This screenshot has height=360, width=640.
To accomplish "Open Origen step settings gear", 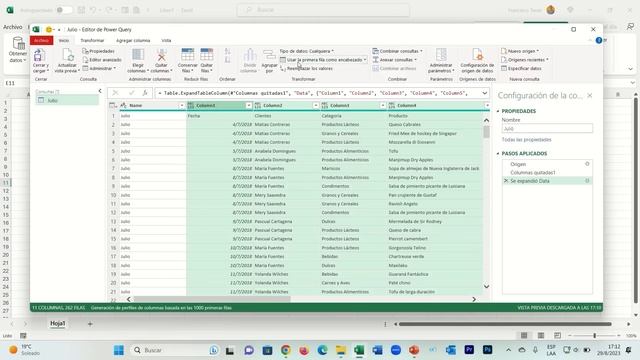I will point(587,164).
